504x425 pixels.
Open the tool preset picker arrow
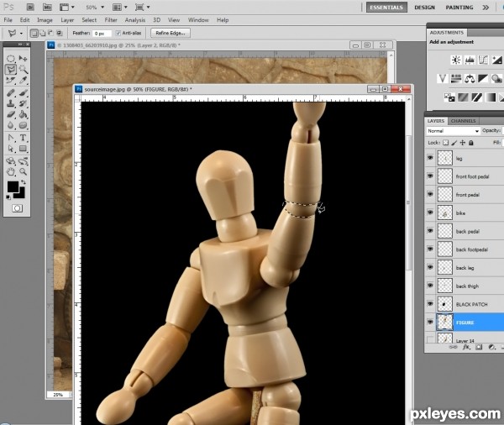[21, 33]
